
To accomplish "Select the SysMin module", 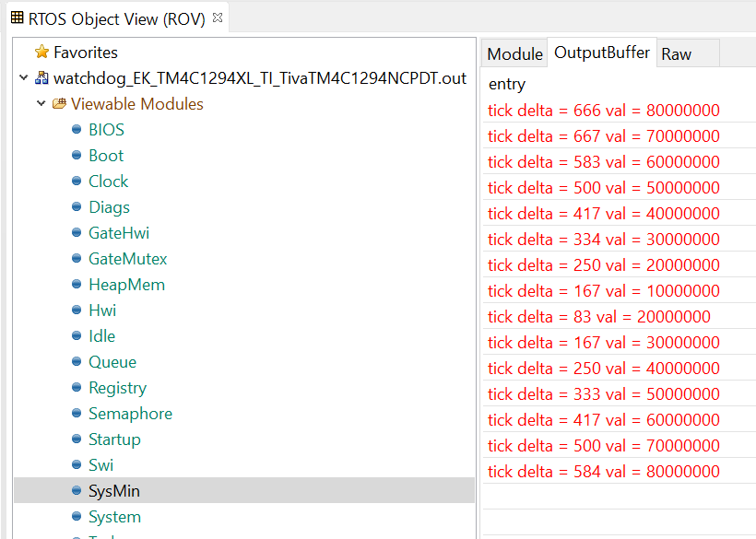I will [114, 491].
